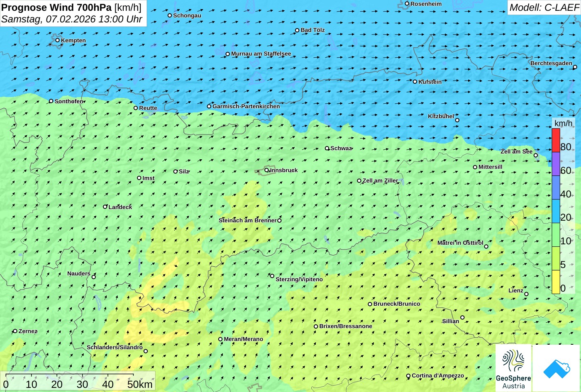
Task: Click the Matrei in Osttirol marker
Action: point(486,247)
